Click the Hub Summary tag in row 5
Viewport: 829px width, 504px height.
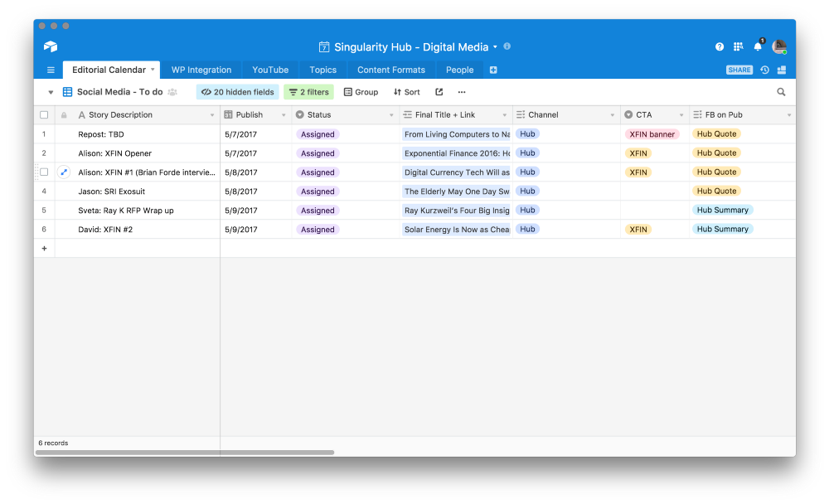pos(722,210)
